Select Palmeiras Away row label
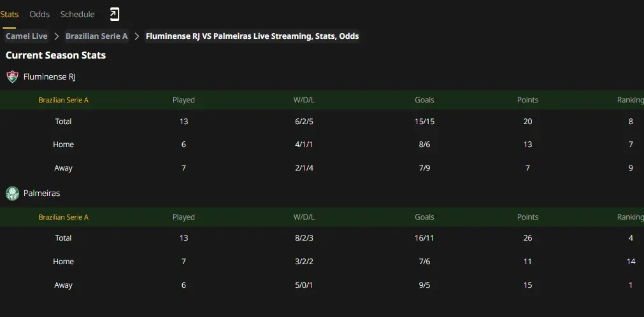644x317 pixels. coord(63,285)
